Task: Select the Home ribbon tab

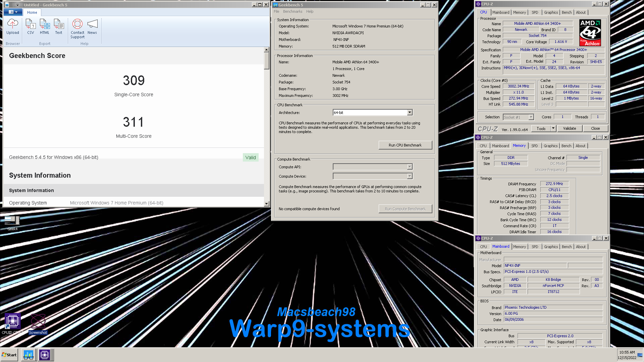Action: [32, 12]
